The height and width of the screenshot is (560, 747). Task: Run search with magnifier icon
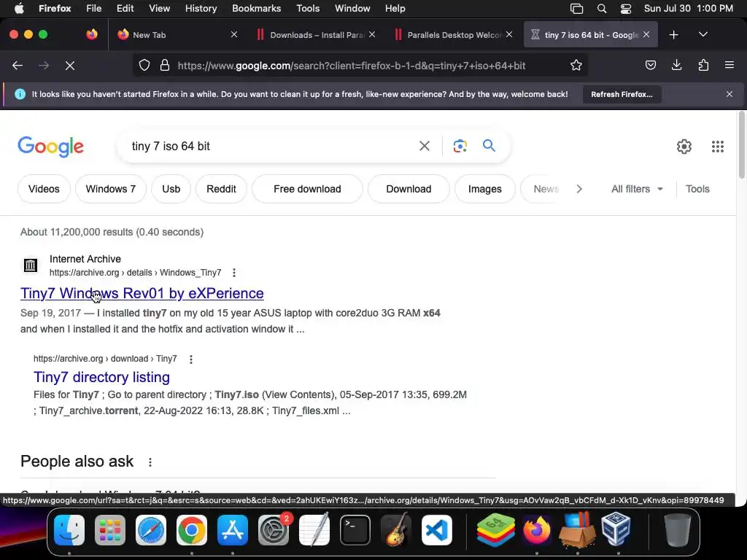[x=489, y=146]
